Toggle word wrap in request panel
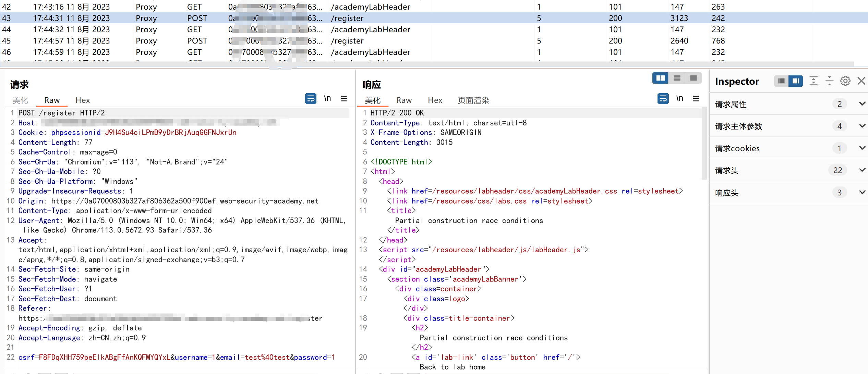 (x=311, y=99)
